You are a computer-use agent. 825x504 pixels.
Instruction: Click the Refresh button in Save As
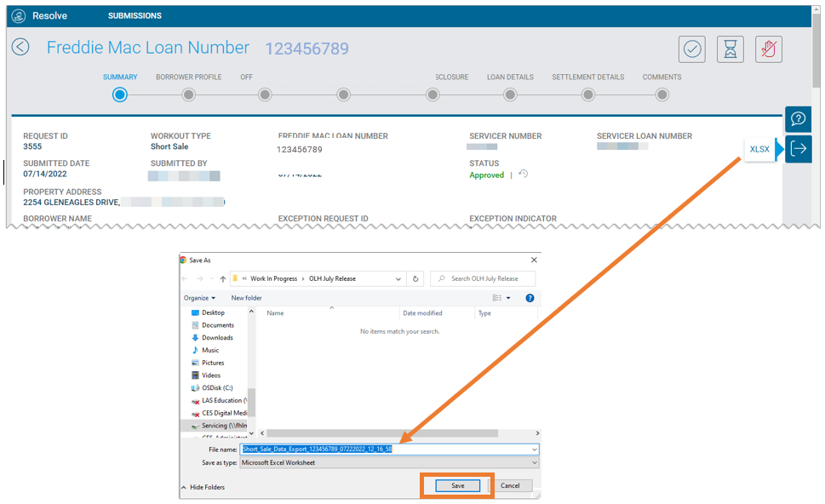[415, 279]
